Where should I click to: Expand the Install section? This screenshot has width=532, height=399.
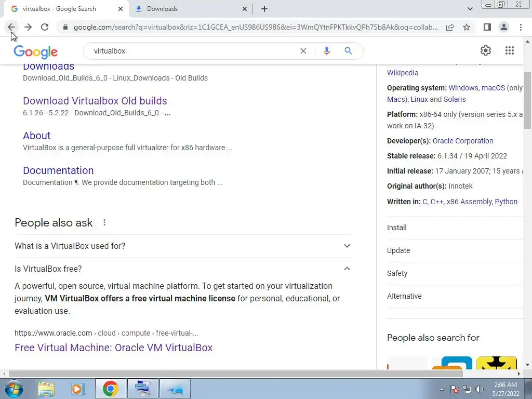[455, 228]
